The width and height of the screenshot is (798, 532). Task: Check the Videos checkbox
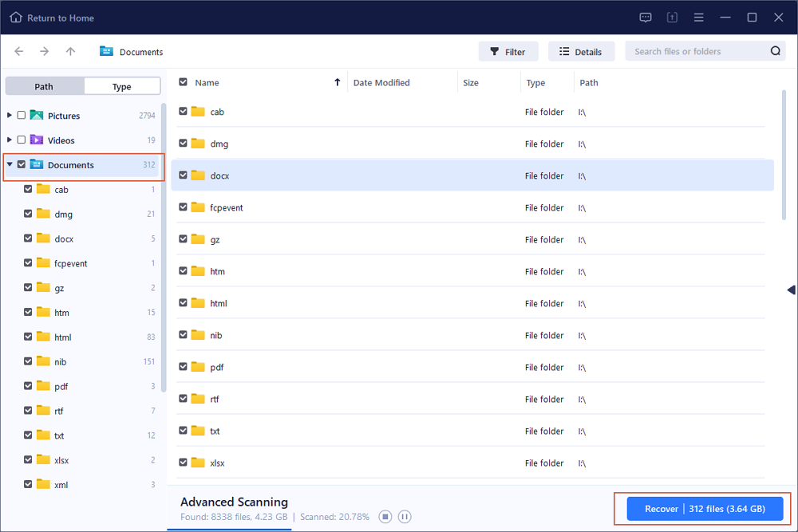click(x=22, y=140)
